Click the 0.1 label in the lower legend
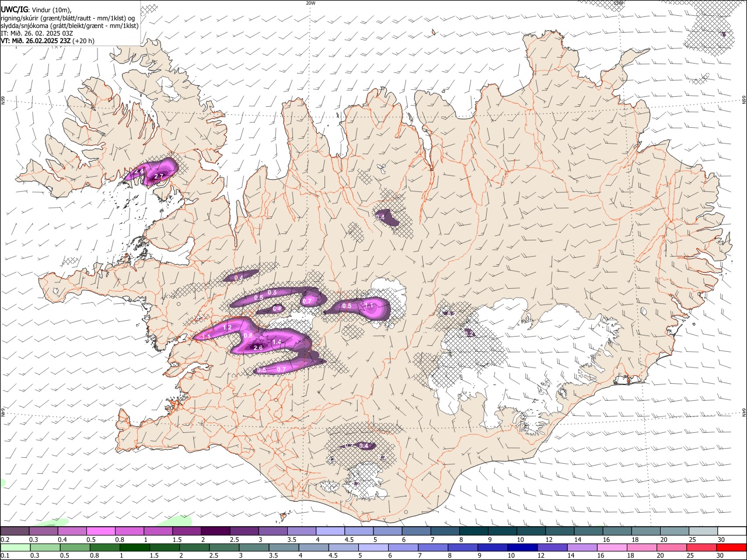This screenshot has width=747, height=560. (5, 556)
